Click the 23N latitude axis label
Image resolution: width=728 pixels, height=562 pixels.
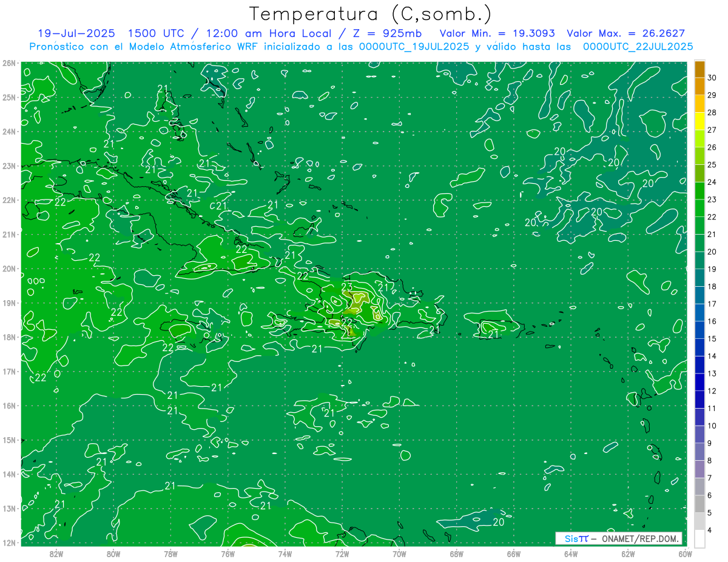pyautogui.click(x=9, y=166)
